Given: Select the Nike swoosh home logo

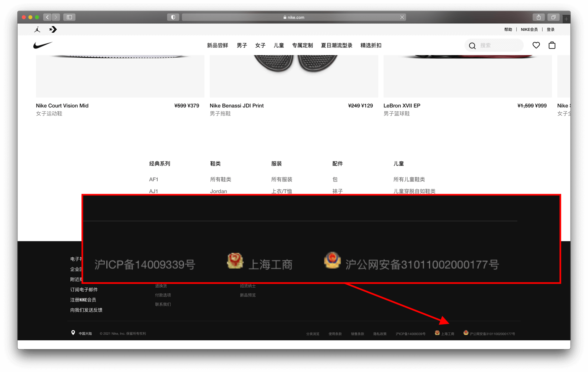Looking at the screenshot, I should (x=42, y=45).
